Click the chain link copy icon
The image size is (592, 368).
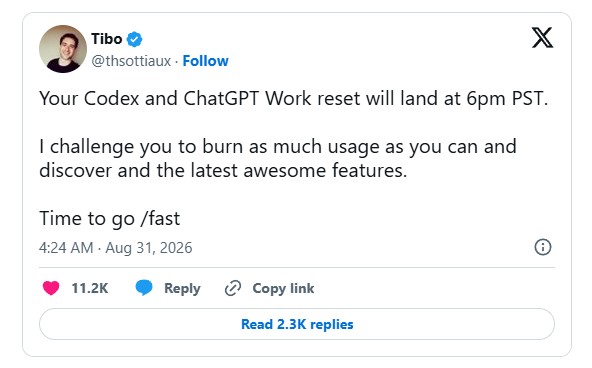coord(233,288)
